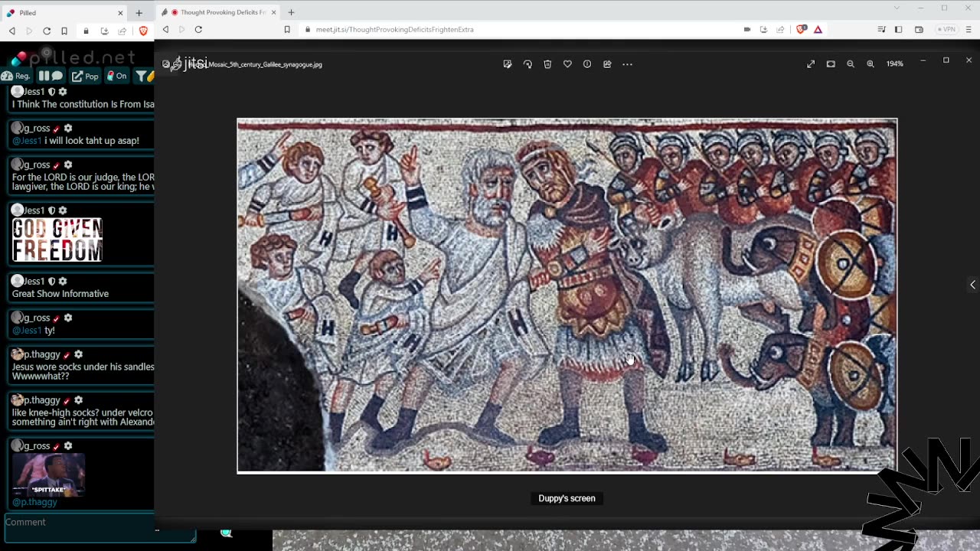This screenshot has width=980, height=551.
Task: Open image info in the photo viewer
Action: click(587, 64)
